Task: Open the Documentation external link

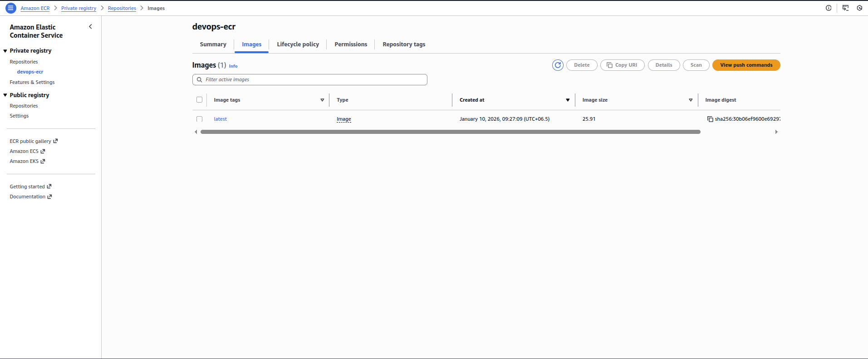Action: [31, 197]
